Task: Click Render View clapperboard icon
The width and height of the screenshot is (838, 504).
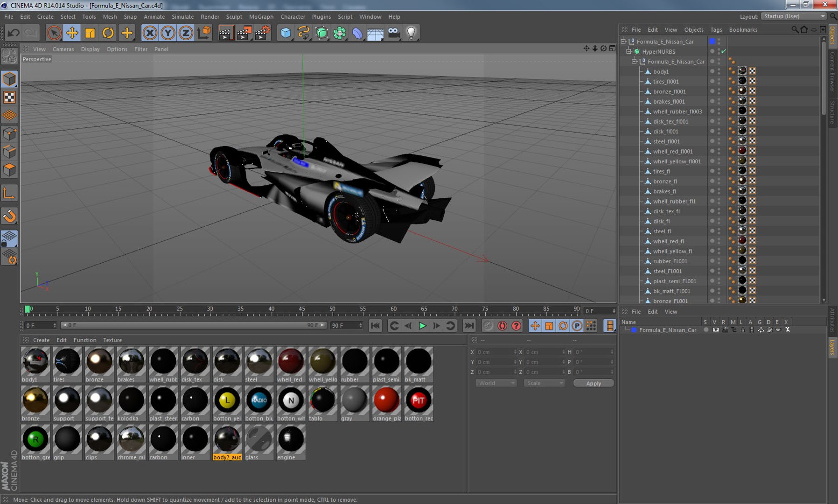Action: point(225,33)
